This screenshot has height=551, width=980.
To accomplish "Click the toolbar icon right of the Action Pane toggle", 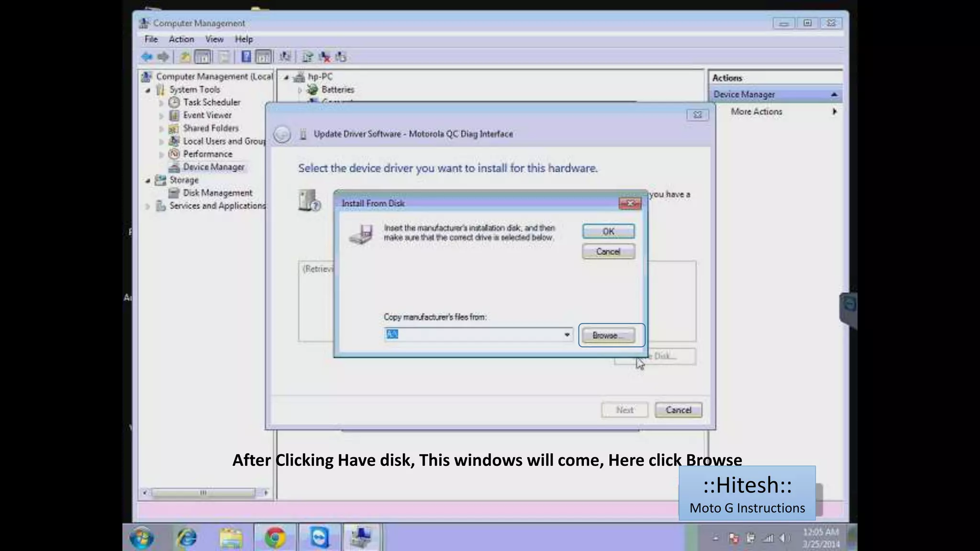I will click(285, 57).
